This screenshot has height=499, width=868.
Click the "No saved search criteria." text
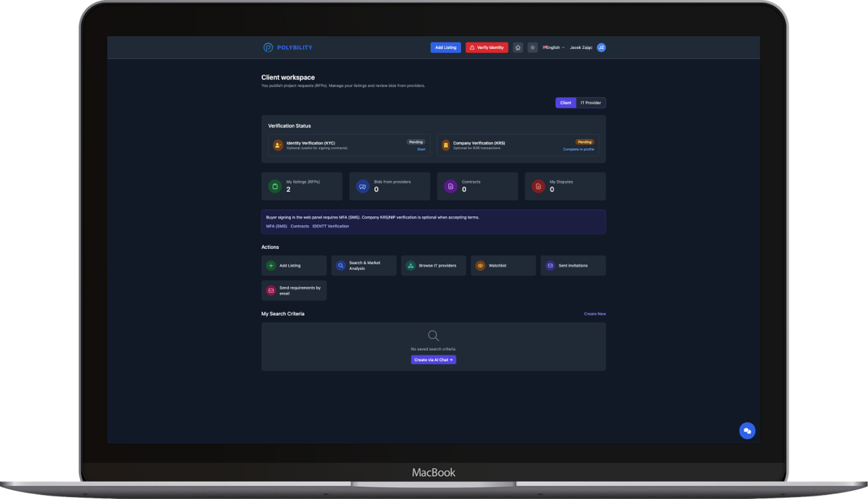pyautogui.click(x=433, y=349)
